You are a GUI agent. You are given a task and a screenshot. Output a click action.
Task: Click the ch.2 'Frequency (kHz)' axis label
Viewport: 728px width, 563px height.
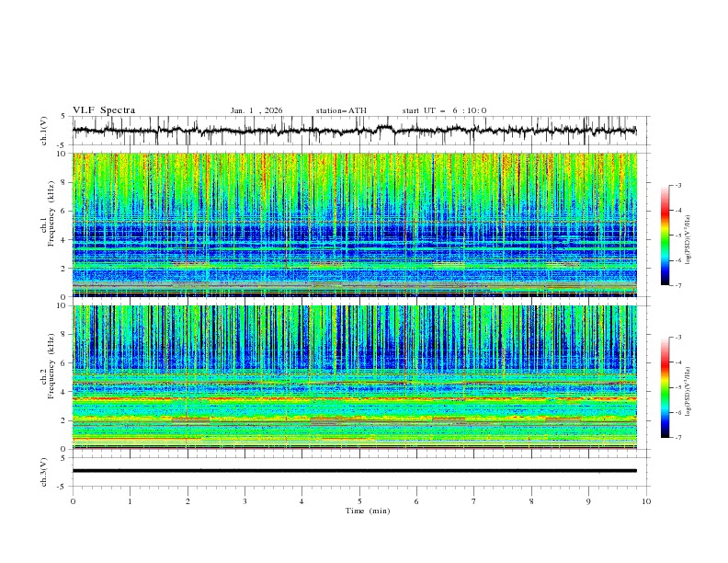click(x=51, y=366)
